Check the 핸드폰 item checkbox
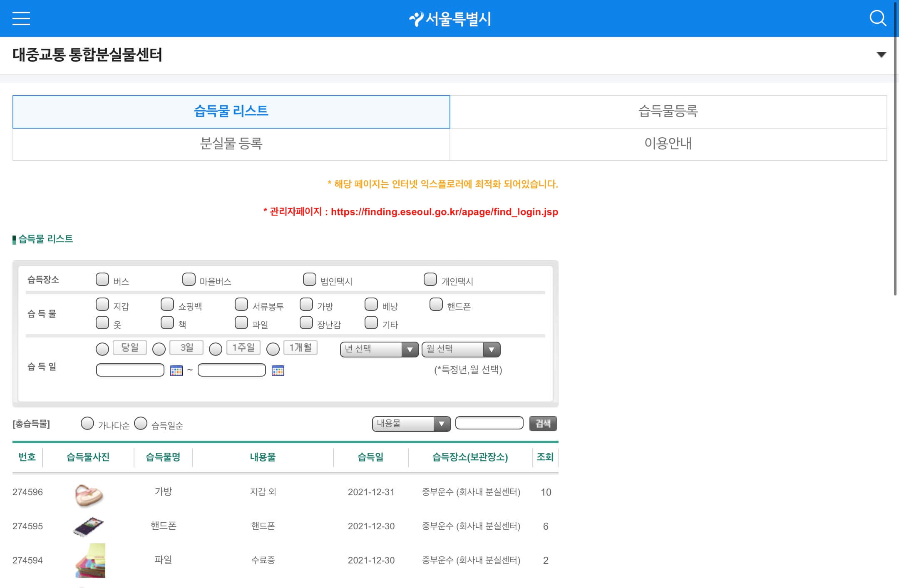899x588 pixels. click(x=436, y=304)
